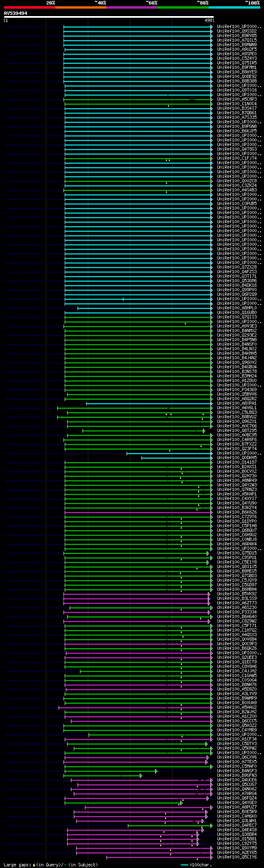
Task: Click the white query sequence ruler bar
Action: click(109, 17)
